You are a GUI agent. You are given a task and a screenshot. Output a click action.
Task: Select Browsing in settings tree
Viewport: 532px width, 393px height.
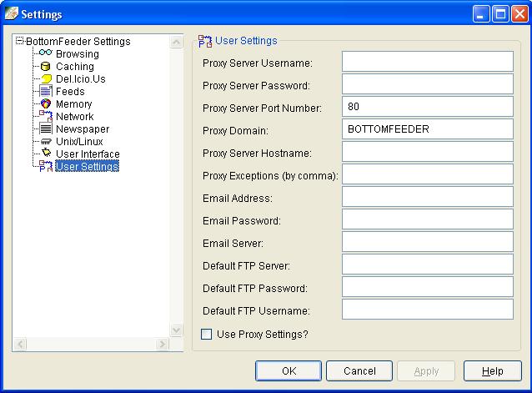click(x=78, y=54)
